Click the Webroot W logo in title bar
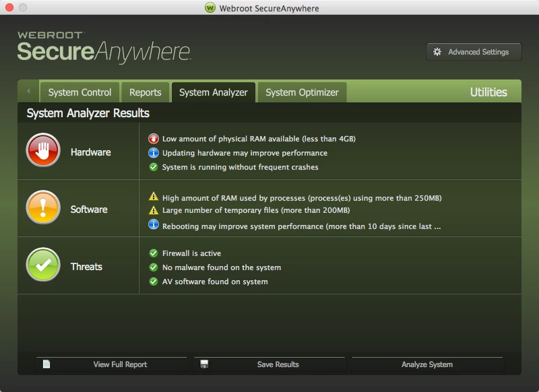The image size is (539, 392). 210,7
